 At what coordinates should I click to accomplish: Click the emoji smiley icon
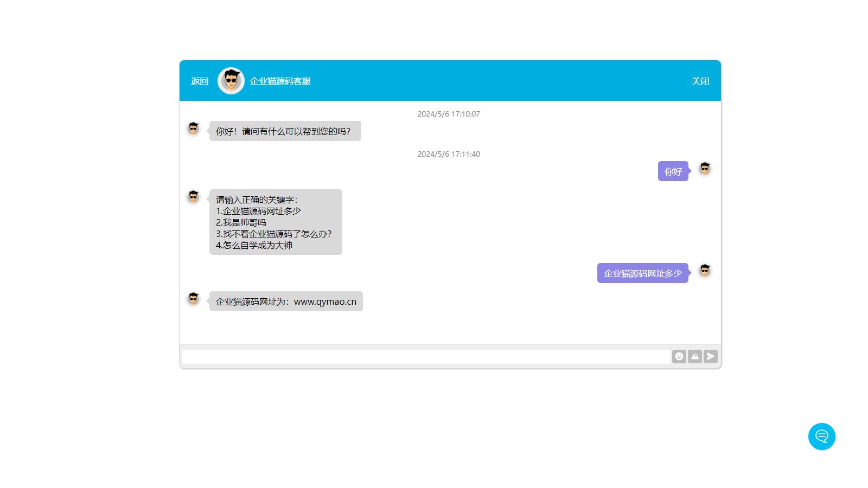click(x=679, y=356)
